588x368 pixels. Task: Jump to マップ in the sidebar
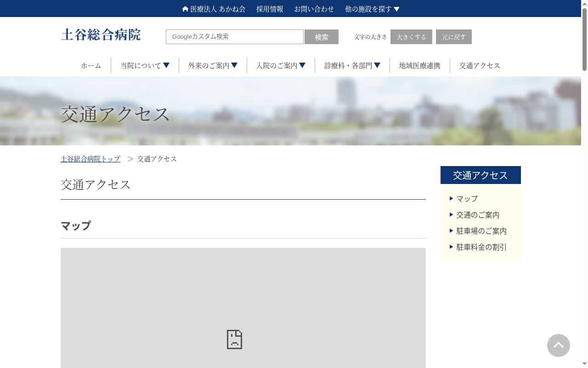click(x=467, y=199)
